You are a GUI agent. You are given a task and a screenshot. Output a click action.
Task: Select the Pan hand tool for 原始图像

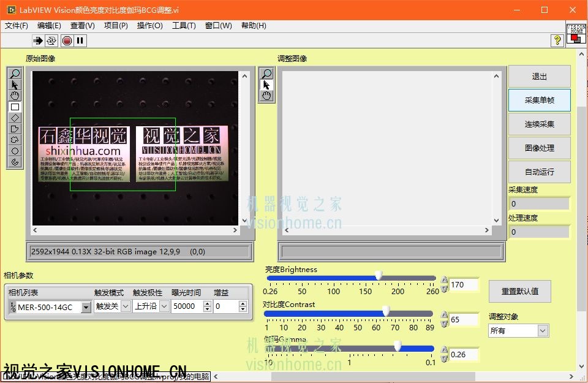[15, 96]
